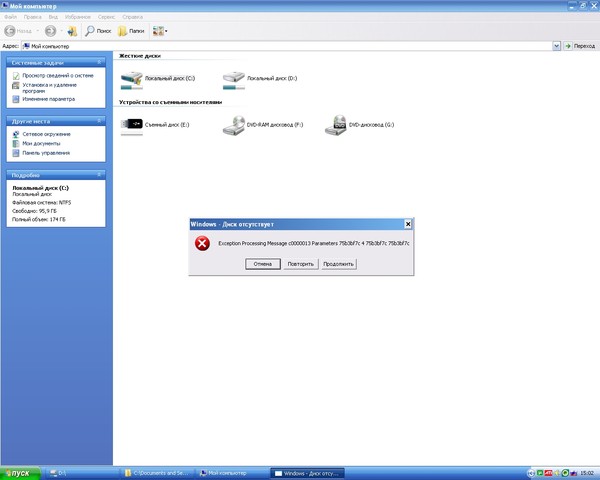Collapse the Системные задачи panel

click(104, 62)
